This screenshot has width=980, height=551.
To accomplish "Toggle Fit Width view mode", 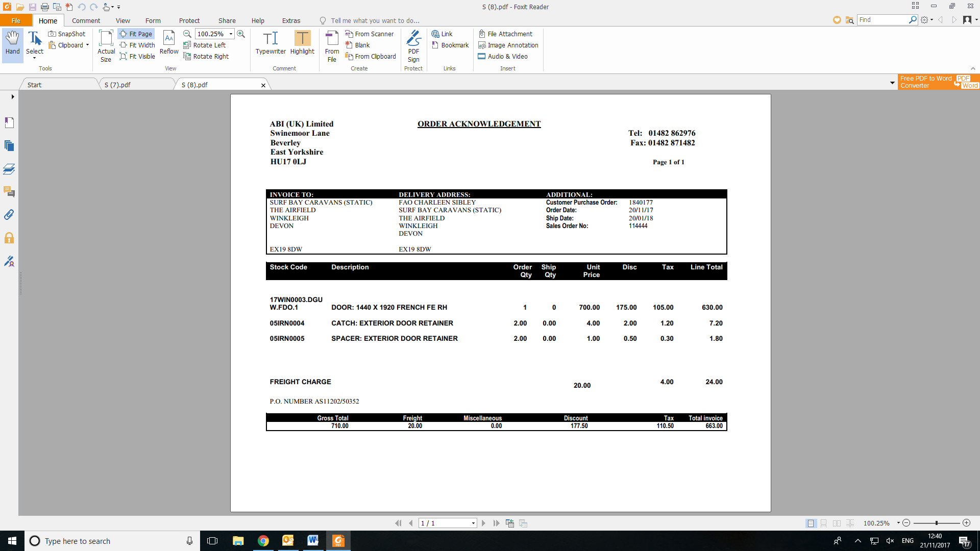I will (137, 45).
